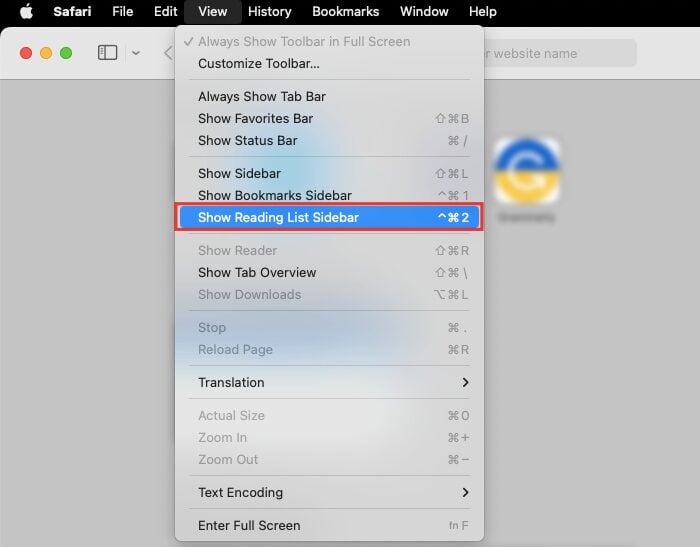Open the Window menu
Image resolution: width=700 pixels, height=547 pixels.
[424, 11]
